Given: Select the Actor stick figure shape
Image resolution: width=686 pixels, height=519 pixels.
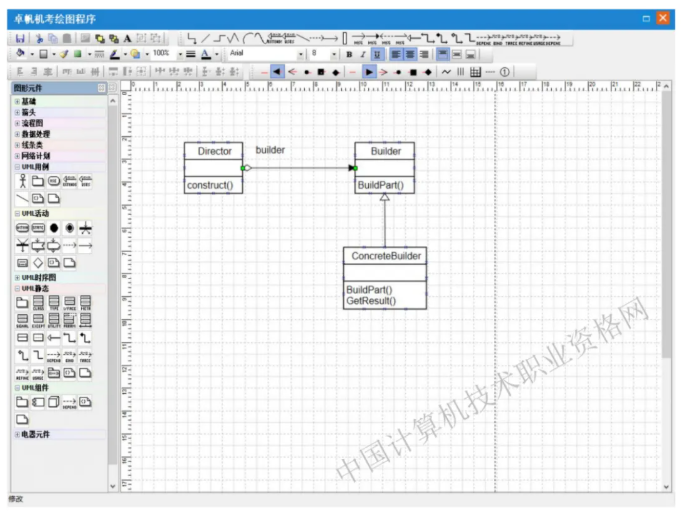Looking at the screenshot, I should pos(22,181).
